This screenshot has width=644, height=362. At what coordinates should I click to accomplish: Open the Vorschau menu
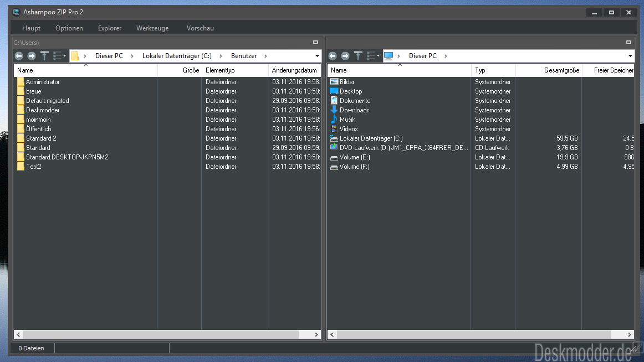[200, 28]
